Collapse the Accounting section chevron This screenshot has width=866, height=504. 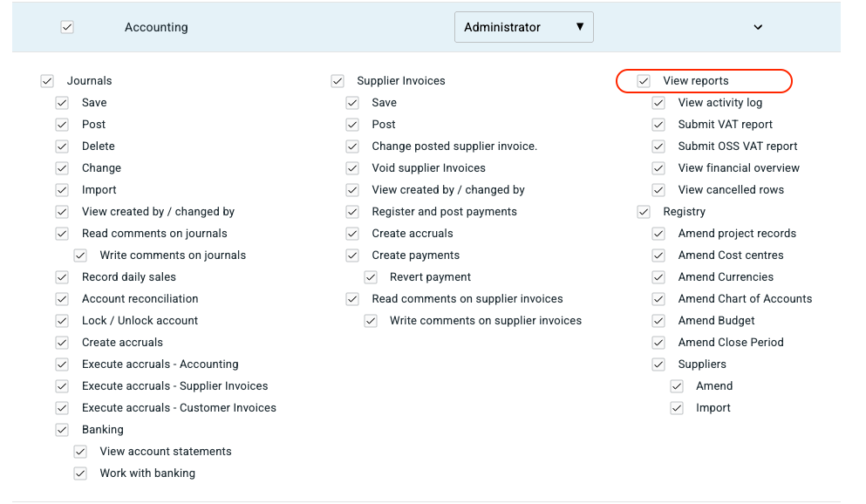click(x=758, y=27)
